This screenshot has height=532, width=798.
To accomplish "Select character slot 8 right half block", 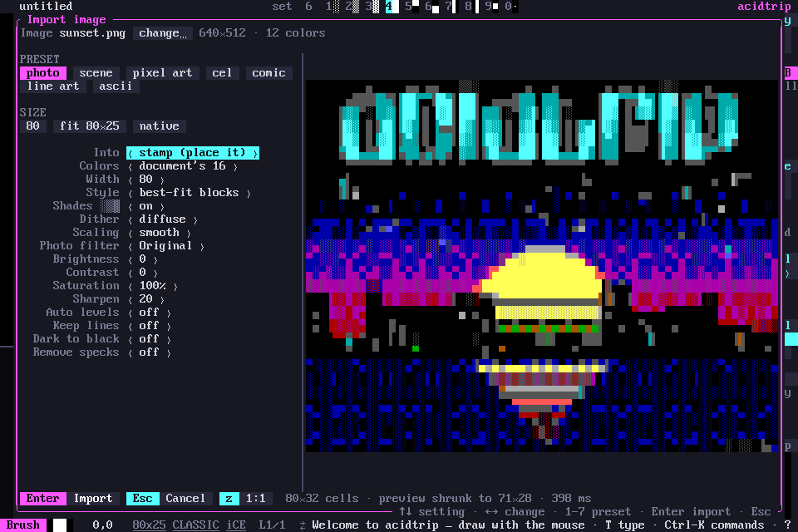I will coord(472,7).
